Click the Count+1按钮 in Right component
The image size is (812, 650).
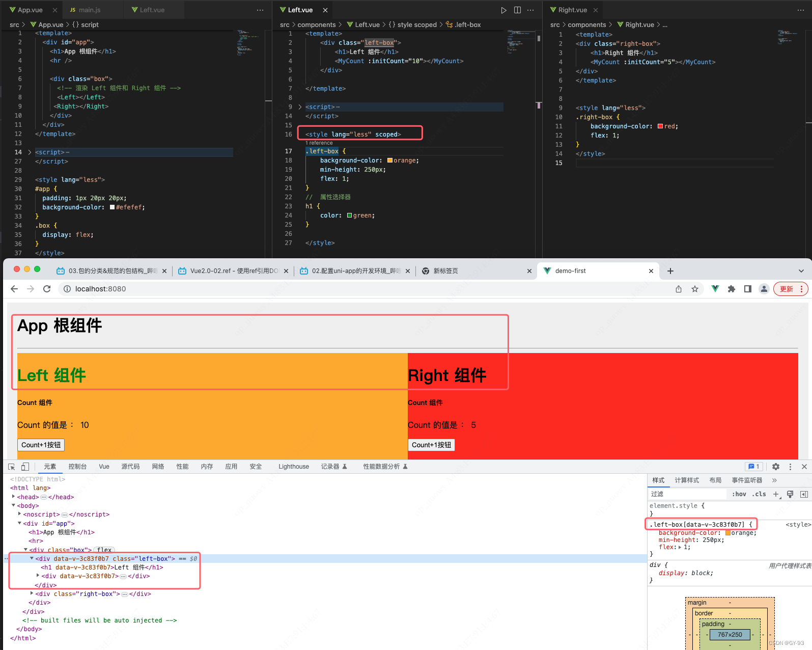(x=431, y=445)
